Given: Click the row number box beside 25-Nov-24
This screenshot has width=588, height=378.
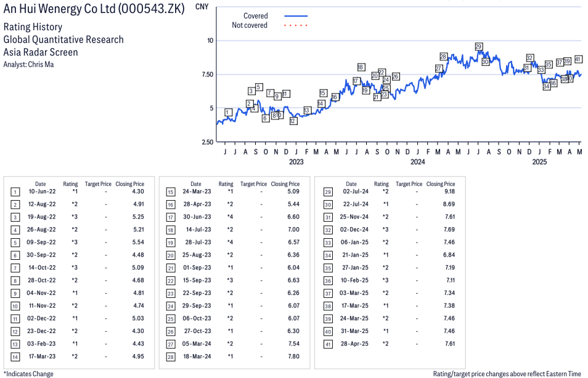Looking at the screenshot, I should pos(328,218).
